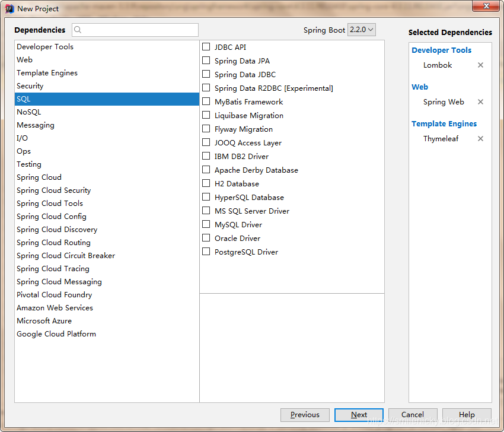Select Developer Tools category
The height and width of the screenshot is (432, 504).
(107, 47)
